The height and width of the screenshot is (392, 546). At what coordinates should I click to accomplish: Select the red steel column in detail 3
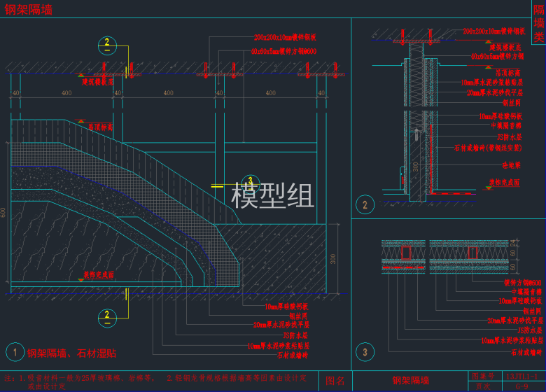coord(406,252)
